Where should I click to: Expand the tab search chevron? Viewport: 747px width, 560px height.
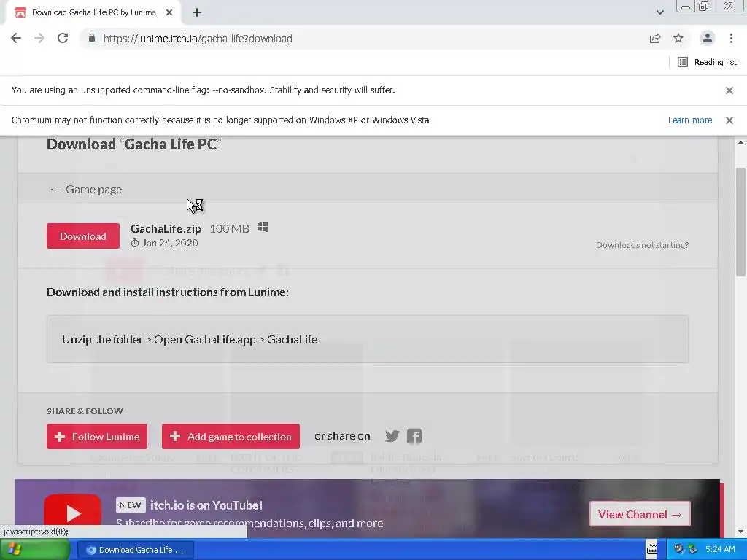tap(659, 12)
